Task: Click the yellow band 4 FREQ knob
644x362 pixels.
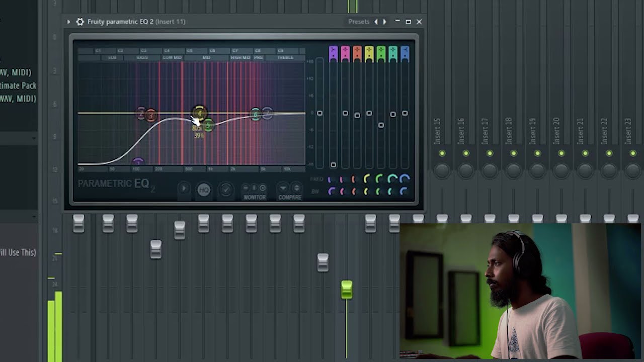Action: [367, 178]
